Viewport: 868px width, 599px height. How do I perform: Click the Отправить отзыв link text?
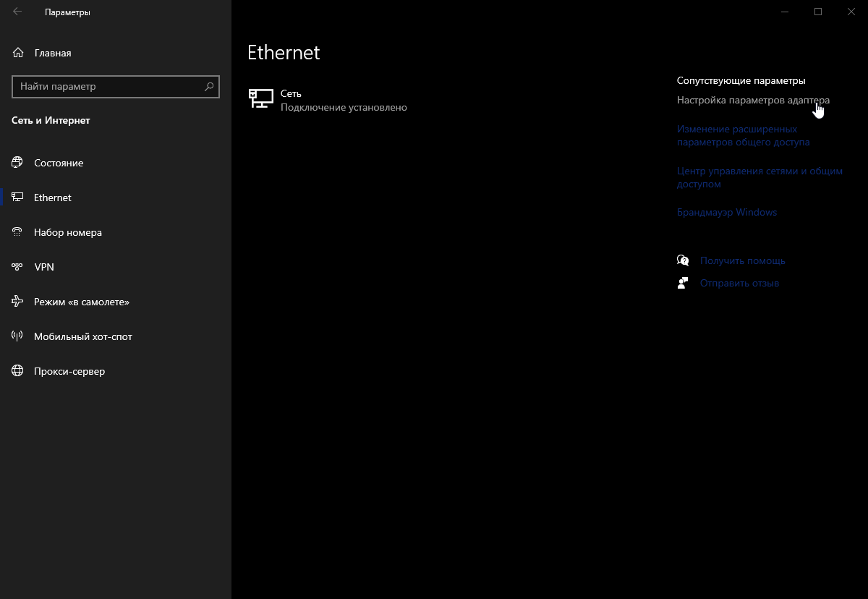coord(739,283)
